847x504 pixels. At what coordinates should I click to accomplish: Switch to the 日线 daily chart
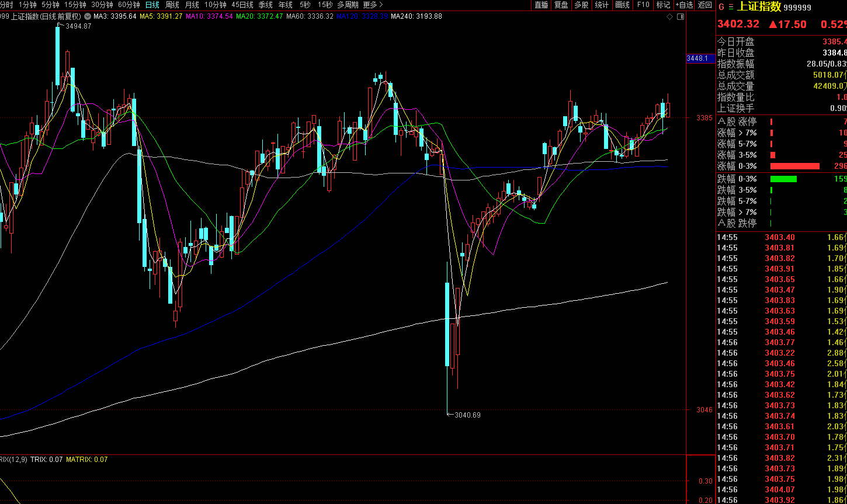152,5
